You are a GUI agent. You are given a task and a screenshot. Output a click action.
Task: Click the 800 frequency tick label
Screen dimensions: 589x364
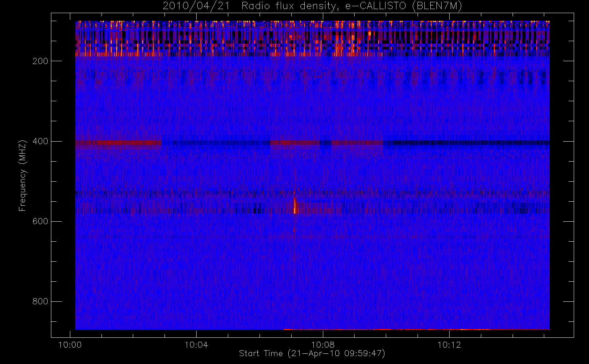[x=40, y=301]
